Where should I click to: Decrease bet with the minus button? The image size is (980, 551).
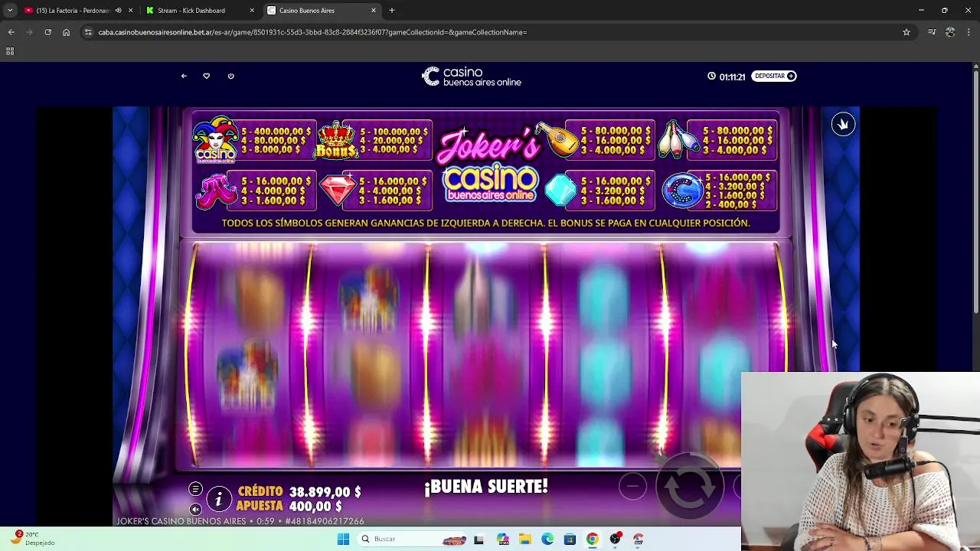click(x=632, y=487)
